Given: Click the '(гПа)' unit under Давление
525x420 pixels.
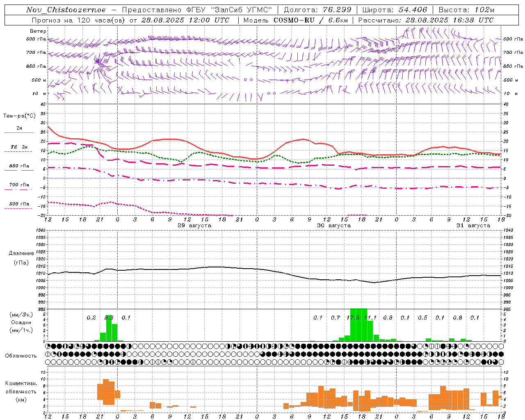Looking at the screenshot, I should 21,263.
